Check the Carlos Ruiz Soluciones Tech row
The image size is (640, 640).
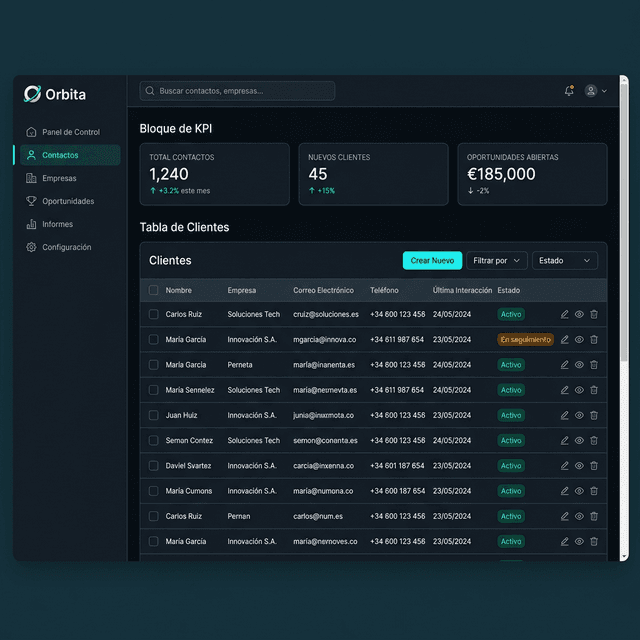pos(153,314)
